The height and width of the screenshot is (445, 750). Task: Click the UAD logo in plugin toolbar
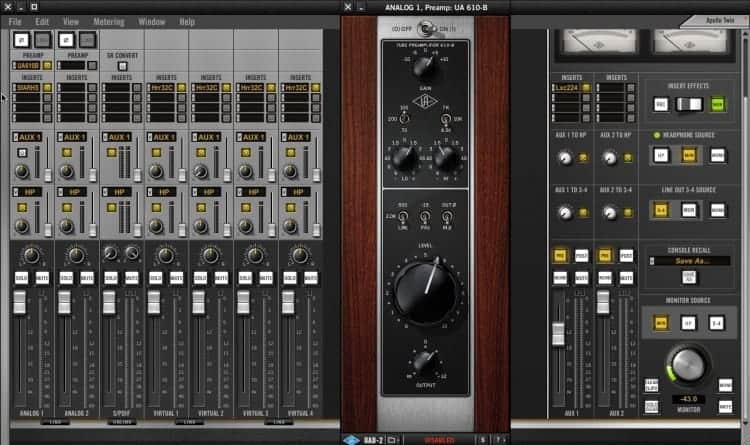click(352, 440)
